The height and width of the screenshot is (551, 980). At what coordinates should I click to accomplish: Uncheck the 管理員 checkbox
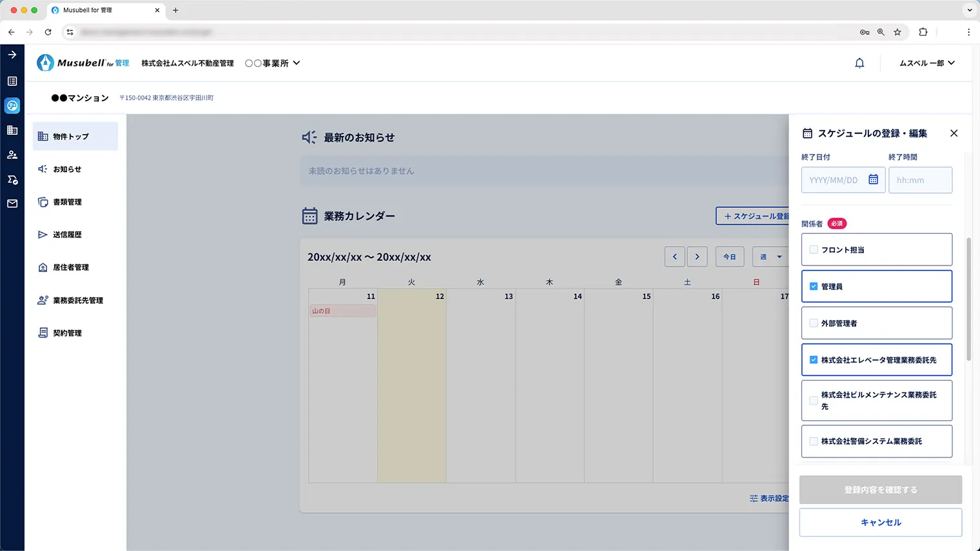(813, 285)
